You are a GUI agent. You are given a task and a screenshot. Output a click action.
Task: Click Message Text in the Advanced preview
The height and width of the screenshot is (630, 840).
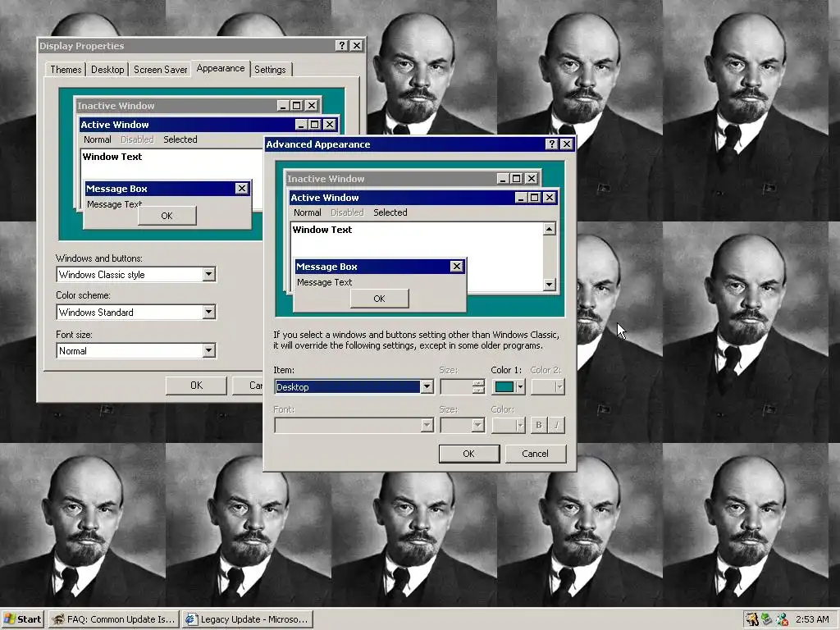[x=325, y=282]
